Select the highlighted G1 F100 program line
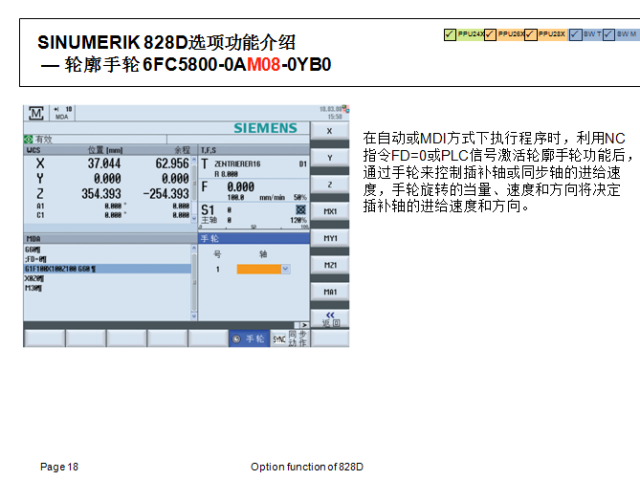 click(108, 269)
